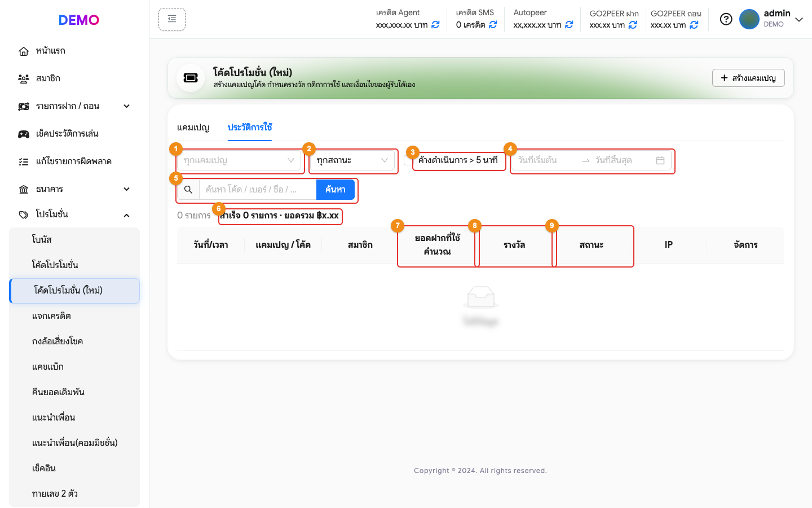
Task: Go to the แคชแบ็ก page
Action: 74,367
